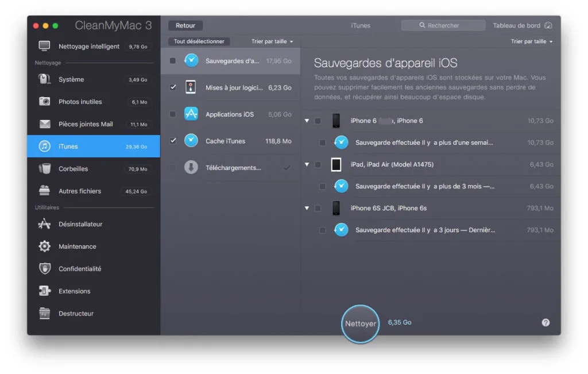Open the Extensions utility
The height and width of the screenshot is (374, 588).
(94, 291)
